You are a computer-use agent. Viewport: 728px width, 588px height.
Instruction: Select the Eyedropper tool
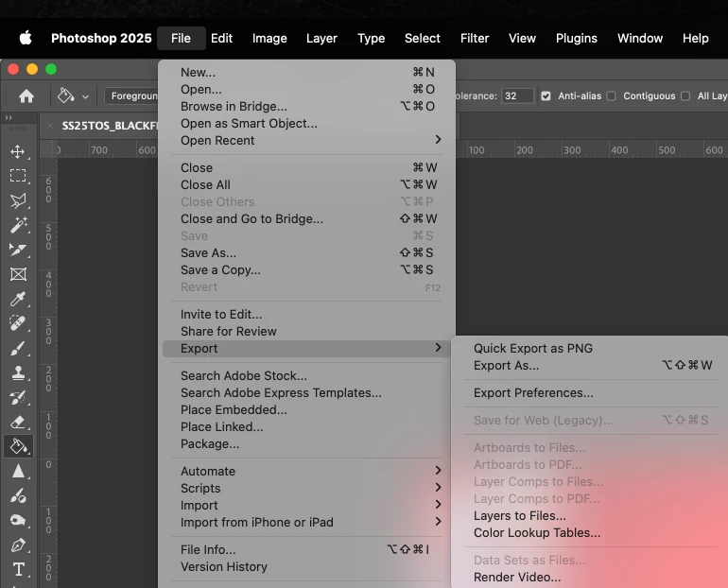pyautogui.click(x=18, y=299)
